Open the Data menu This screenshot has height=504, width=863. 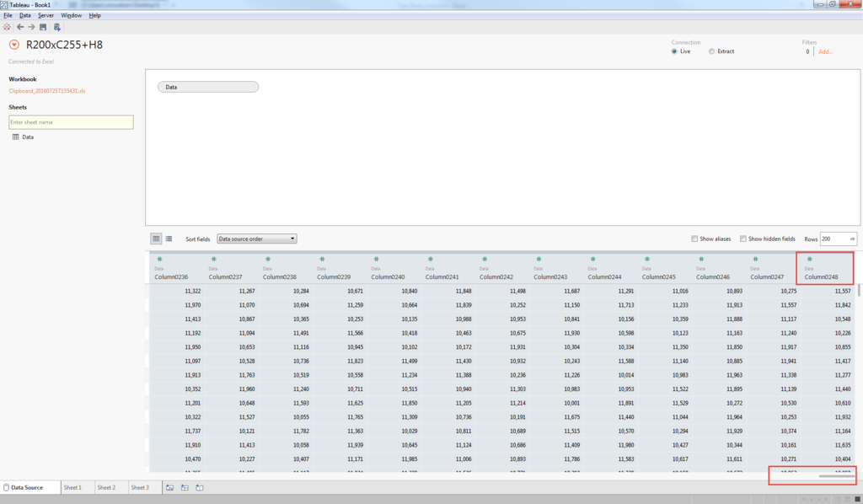(x=25, y=15)
